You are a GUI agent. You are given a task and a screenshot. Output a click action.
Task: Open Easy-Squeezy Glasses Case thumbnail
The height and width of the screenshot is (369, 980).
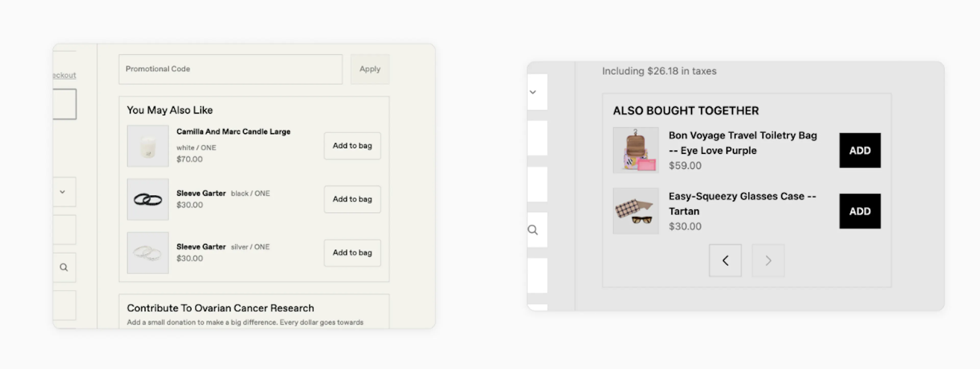[x=636, y=211]
